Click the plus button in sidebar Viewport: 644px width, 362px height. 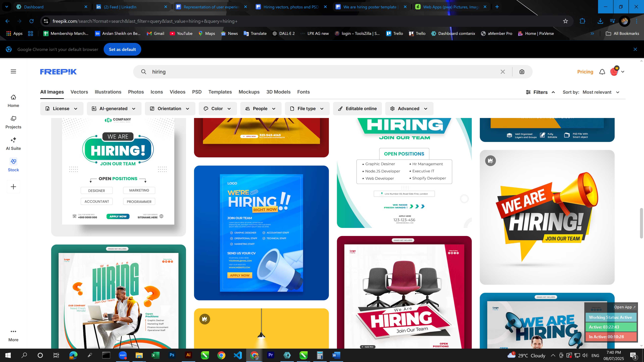pyautogui.click(x=13, y=187)
